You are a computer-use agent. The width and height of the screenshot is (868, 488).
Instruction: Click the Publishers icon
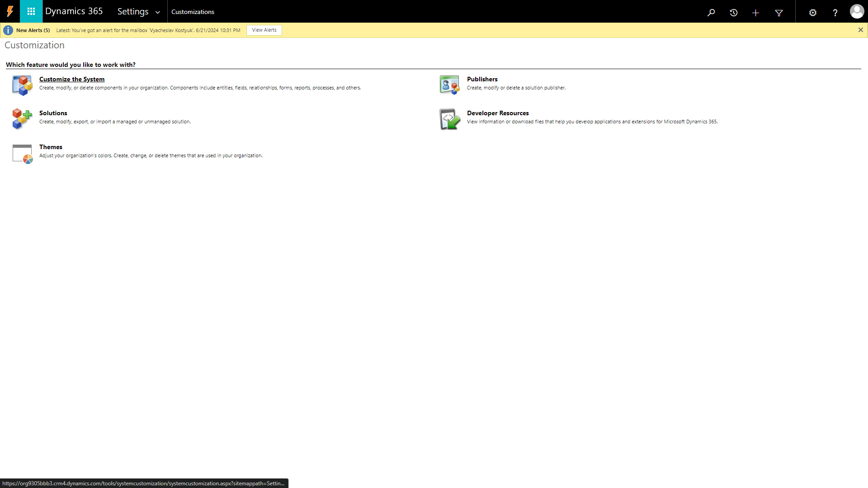[450, 85]
